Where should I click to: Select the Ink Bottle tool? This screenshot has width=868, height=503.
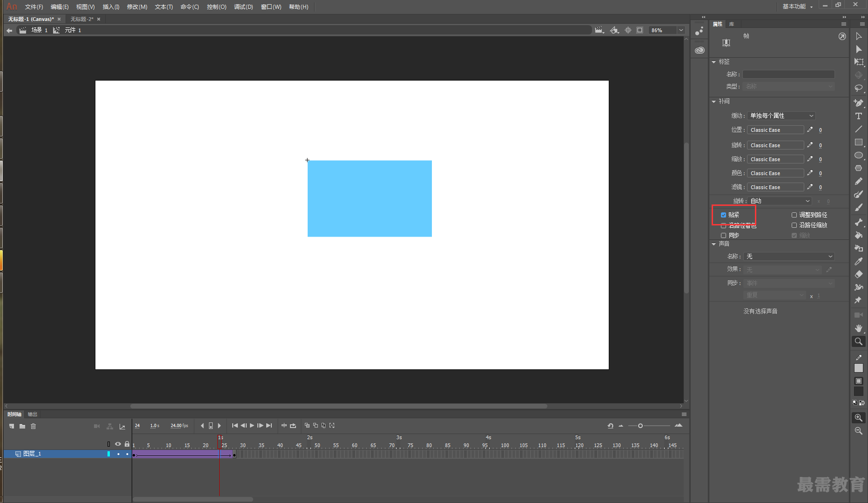[859, 248]
